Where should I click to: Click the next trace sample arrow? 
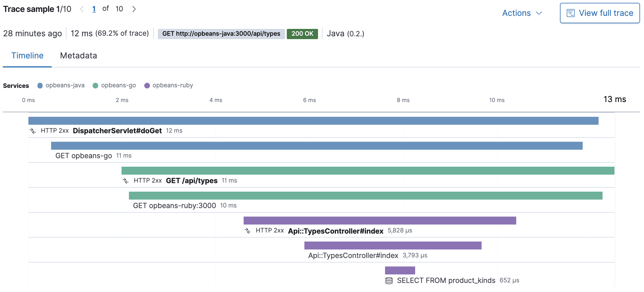pos(134,9)
